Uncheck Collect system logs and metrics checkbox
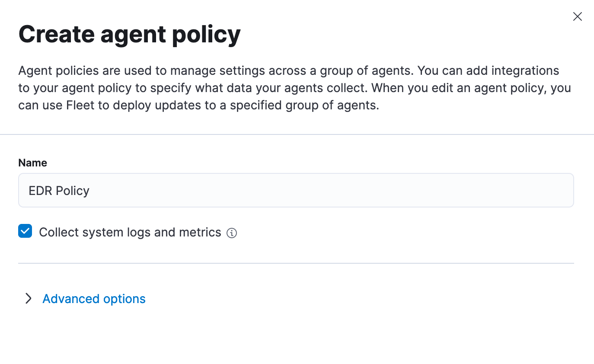The height and width of the screenshot is (364, 594). tap(25, 231)
